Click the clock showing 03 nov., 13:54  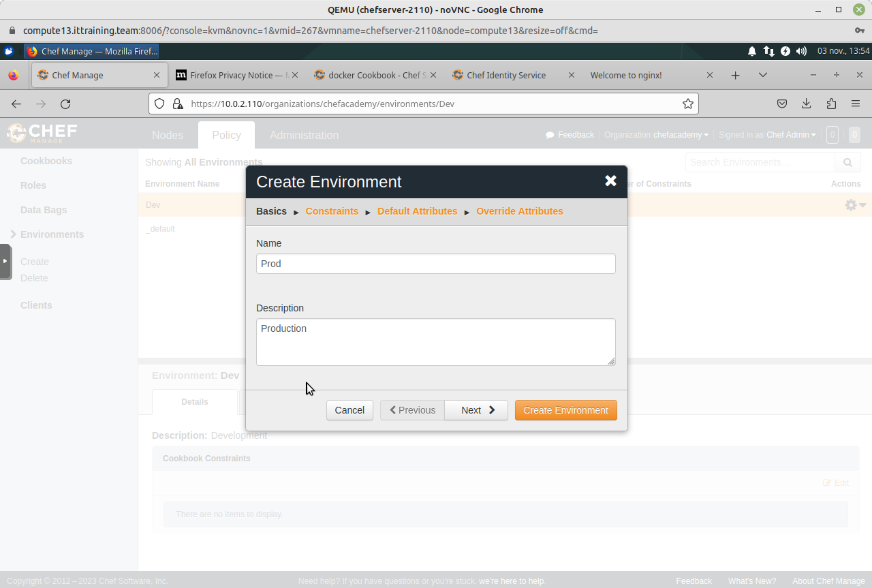(x=843, y=51)
